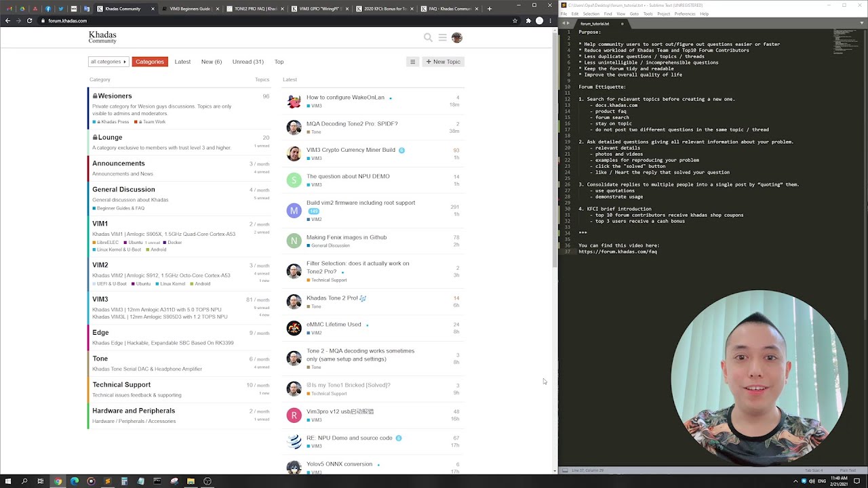Click the clock in the taskbar

tap(837, 481)
